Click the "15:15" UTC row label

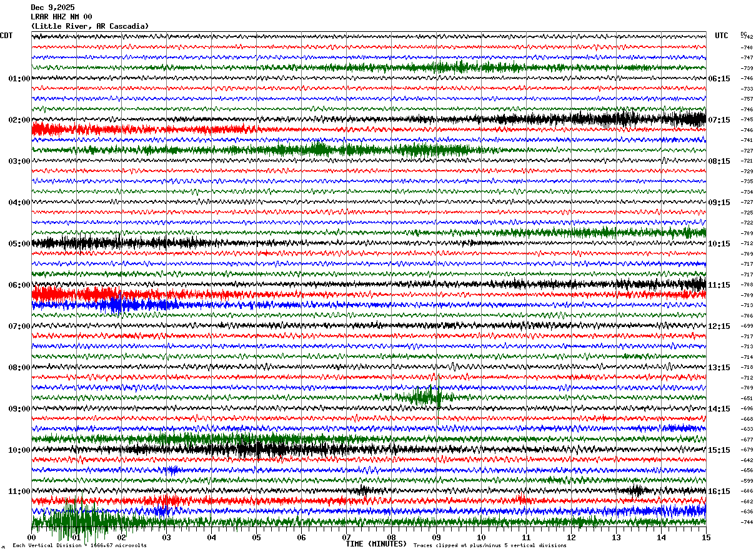pos(719,450)
